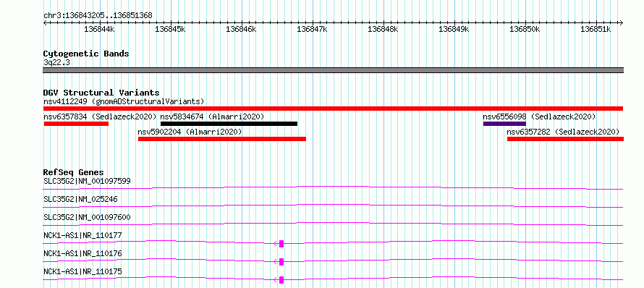
Task: Select the NCK1-AS1|NR_110175 transcript label
Action: point(82,271)
